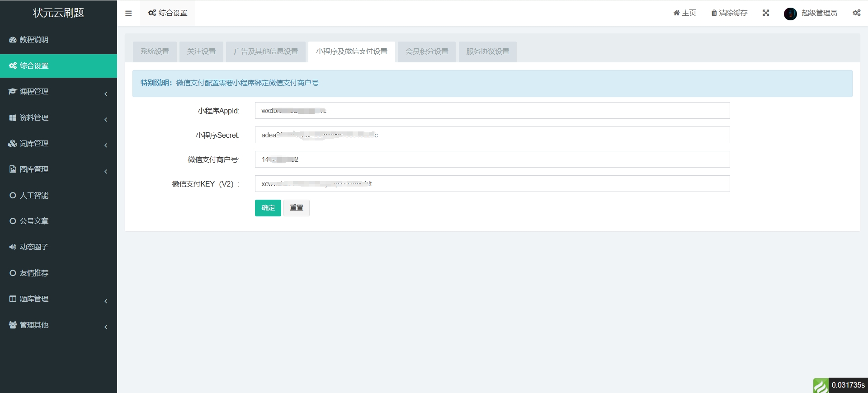Image resolution: width=868 pixels, height=393 pixels.
Task: Select the 小程序及微信支付设置 tab
Action: 352,51
